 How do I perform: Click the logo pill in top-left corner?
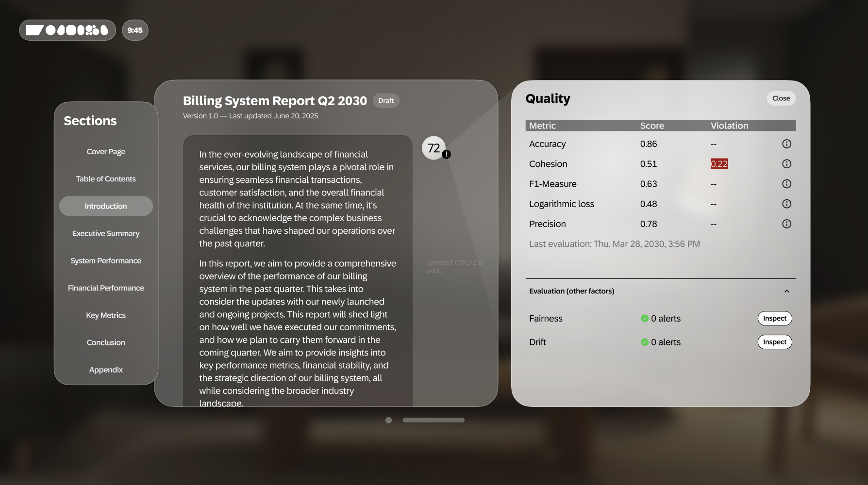tap(67, 30)
